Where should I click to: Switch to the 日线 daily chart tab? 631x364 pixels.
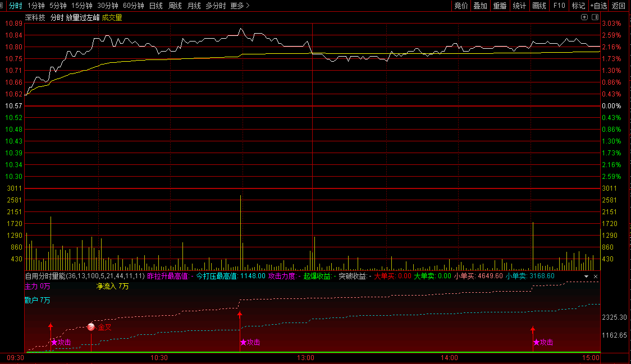click(156, 6)
